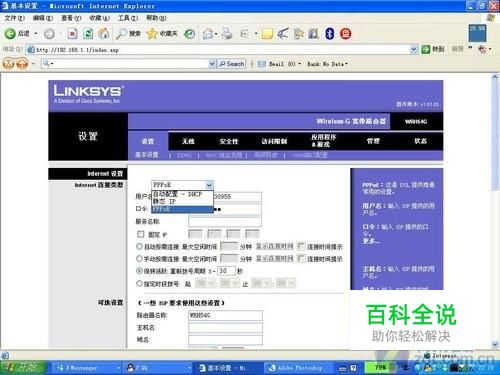Open the Windows Start button
The image size is (500, 375).
[23, 368]
